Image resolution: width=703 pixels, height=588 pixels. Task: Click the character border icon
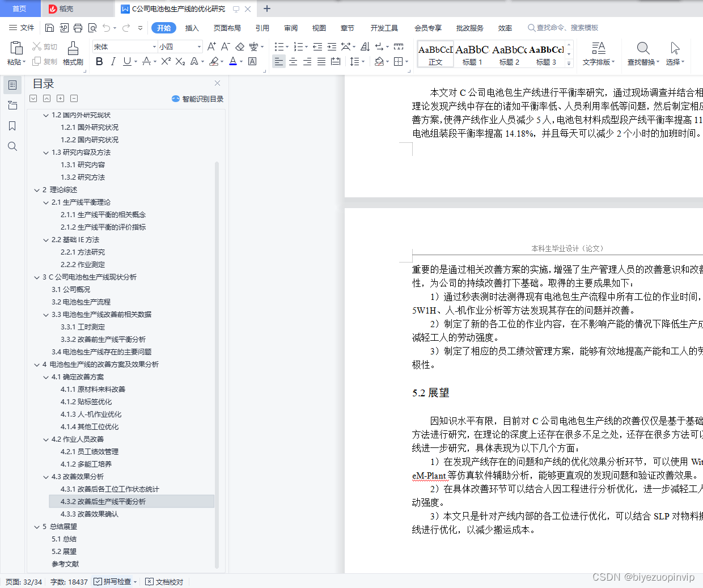252,61
